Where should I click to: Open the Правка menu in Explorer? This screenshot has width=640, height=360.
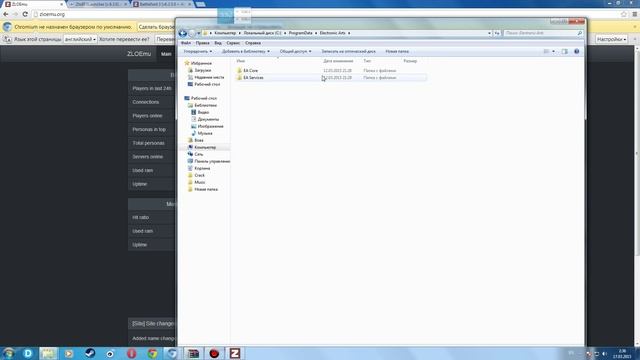(202, 43)
